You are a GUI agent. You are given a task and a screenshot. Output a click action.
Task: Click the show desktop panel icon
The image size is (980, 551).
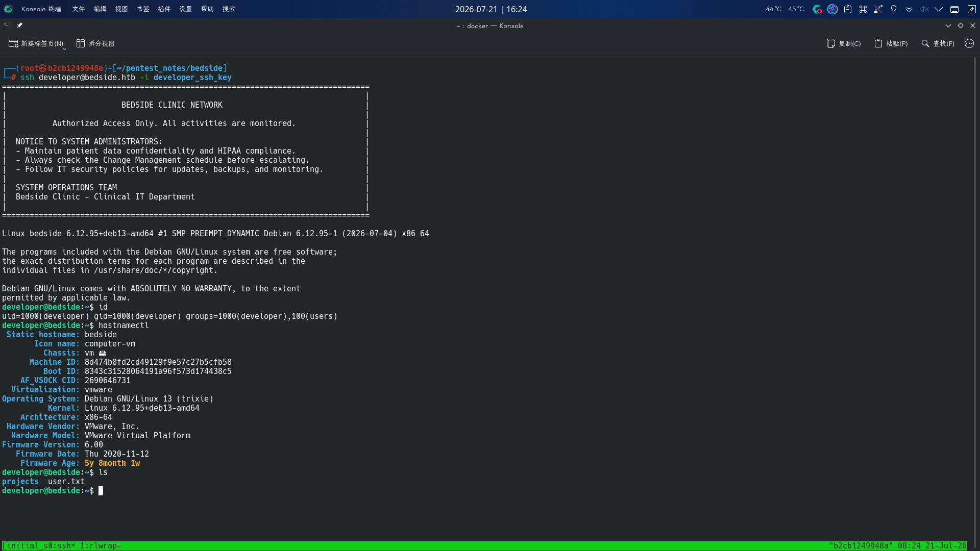coord(954,9)
